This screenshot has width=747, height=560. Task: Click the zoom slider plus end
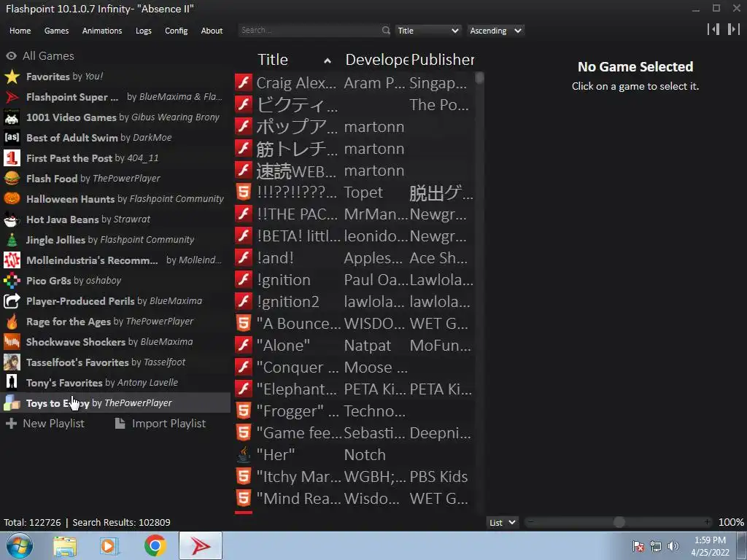tap(707, 522)
